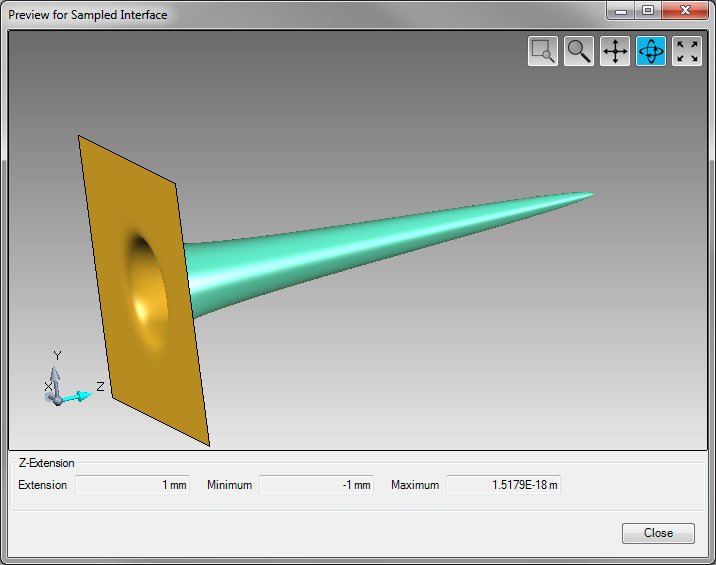Focus the Maximum value field
The width and height of the screenshot is (716, 565).
[x=503, y=485]
